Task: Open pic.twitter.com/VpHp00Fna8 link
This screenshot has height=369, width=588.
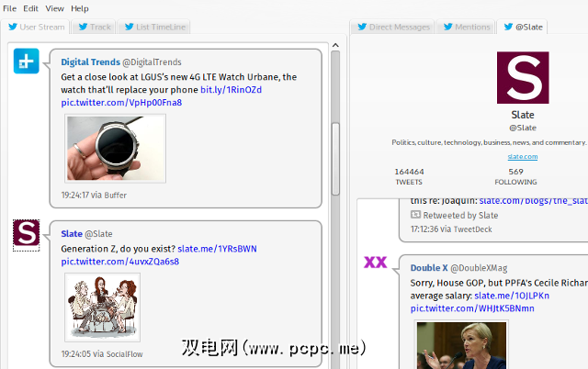Action: tap(121, 103)
